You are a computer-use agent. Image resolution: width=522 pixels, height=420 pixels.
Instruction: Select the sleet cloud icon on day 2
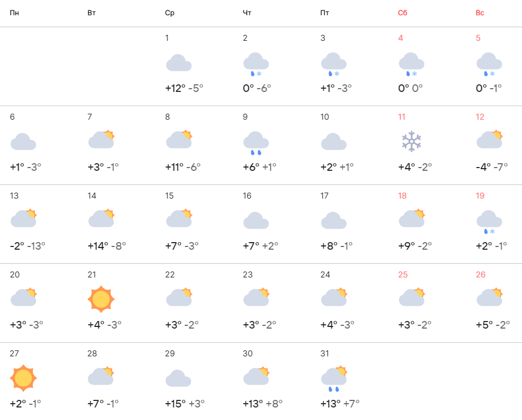(x=256, y=64)
